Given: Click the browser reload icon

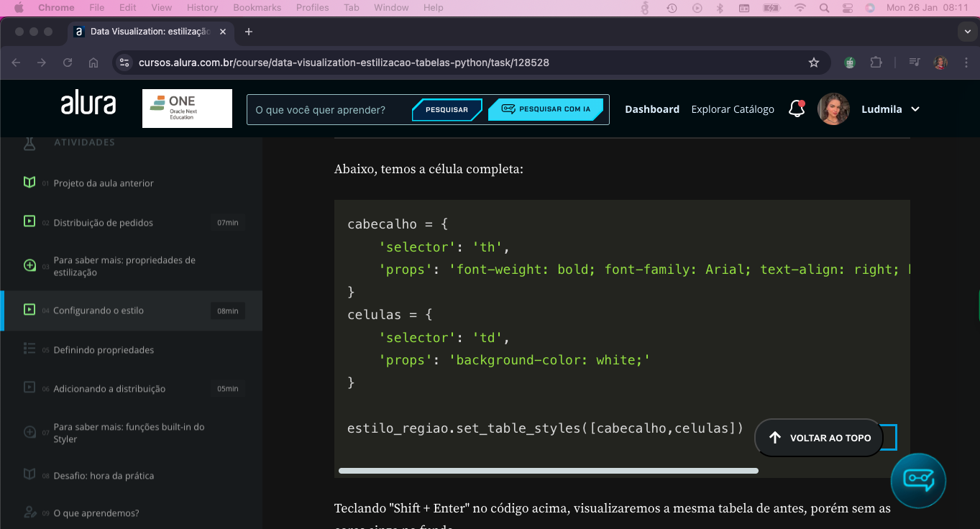Looking at the screenshot, I should 68,63.
